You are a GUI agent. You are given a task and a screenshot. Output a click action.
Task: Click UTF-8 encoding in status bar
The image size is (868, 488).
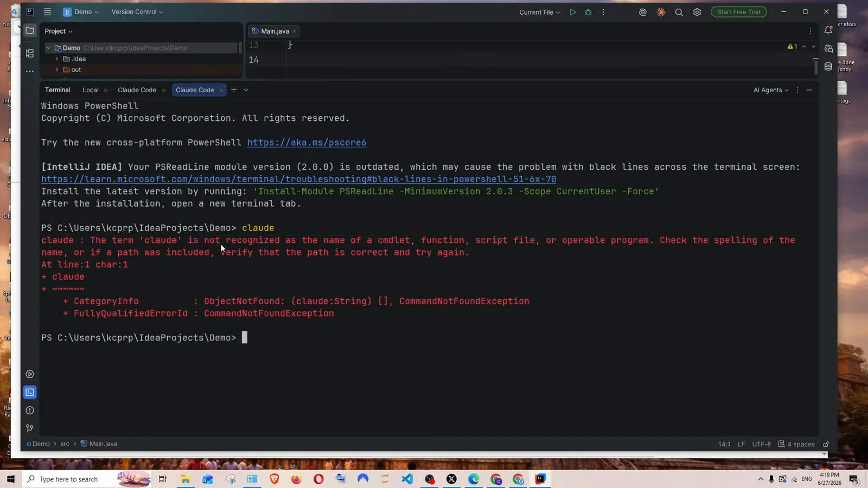tap(761, 444)
